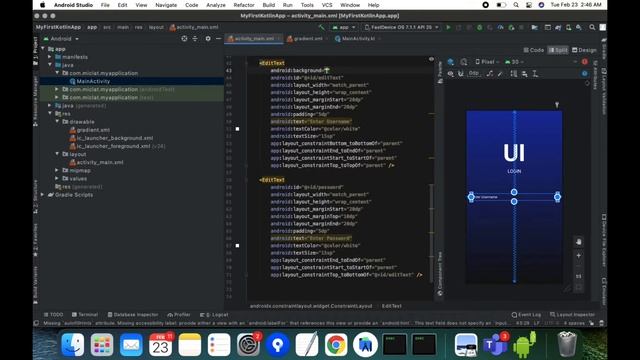Open the Terminal tool window
Image resolution: width=640 pixels, height=360 pixels.
coord(85,315)
